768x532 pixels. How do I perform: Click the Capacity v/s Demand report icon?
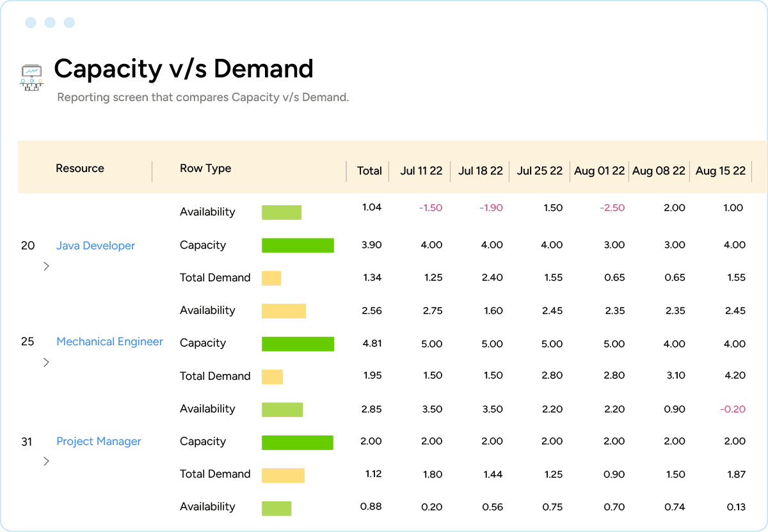(31, 75)
